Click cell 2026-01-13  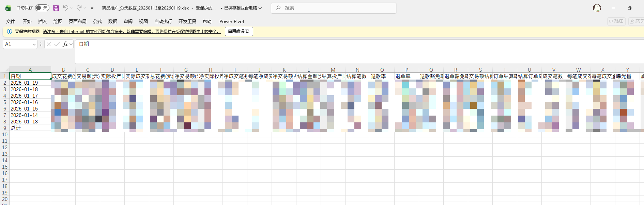[30, 121]
